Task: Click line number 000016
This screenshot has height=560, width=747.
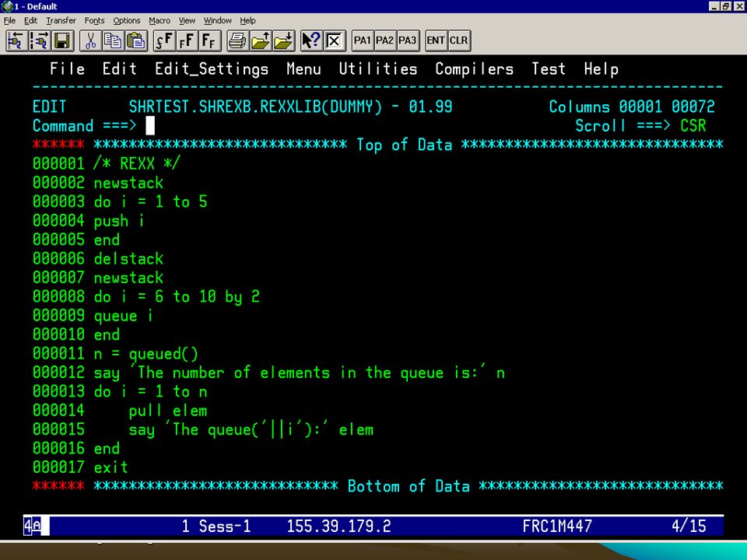Action: coord(58,448)
